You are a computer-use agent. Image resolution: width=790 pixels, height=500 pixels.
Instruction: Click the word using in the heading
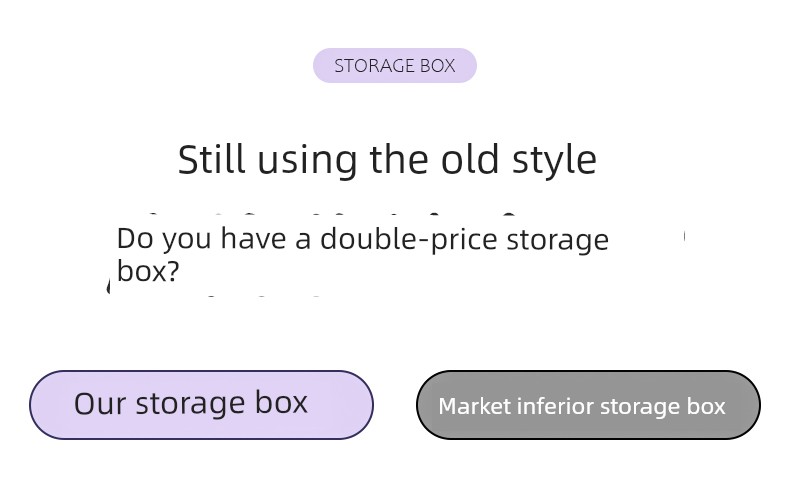307,161
